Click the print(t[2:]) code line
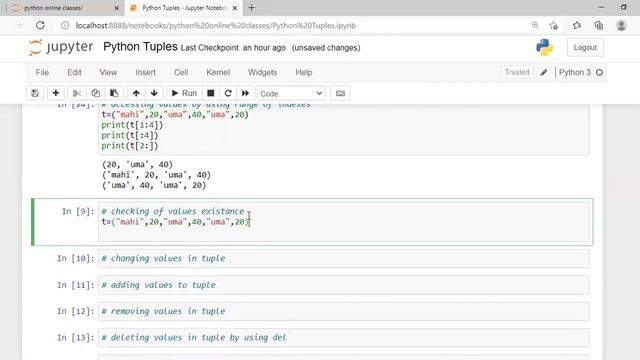The width and height of the screenshot is (640, 360). pos(130,146)
